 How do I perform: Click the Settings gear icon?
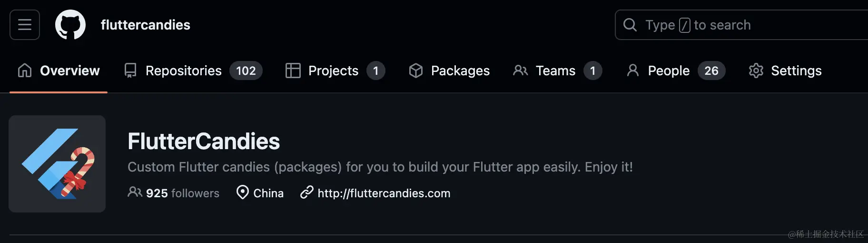tap(756, 71)
